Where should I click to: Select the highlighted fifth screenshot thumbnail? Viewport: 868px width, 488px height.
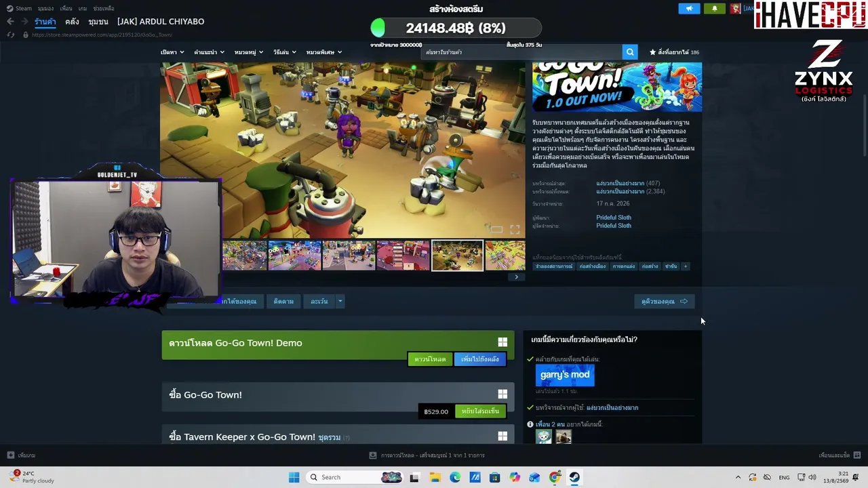458,256
